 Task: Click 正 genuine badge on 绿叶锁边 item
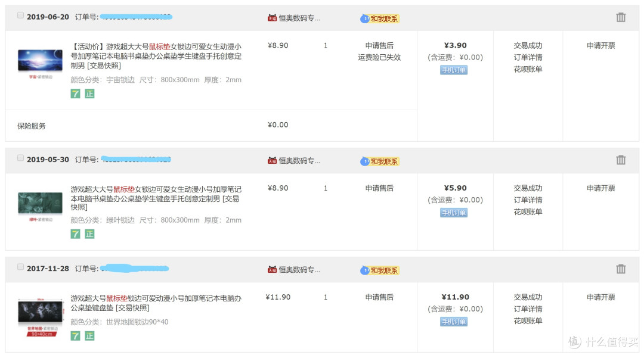click(89, 234)
